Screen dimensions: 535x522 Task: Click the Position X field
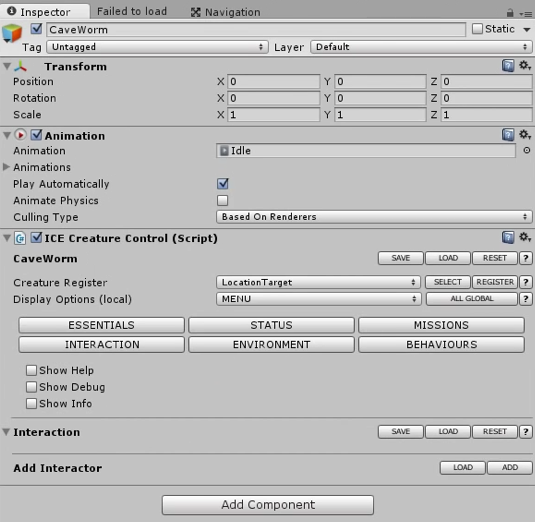pos(274,82)
